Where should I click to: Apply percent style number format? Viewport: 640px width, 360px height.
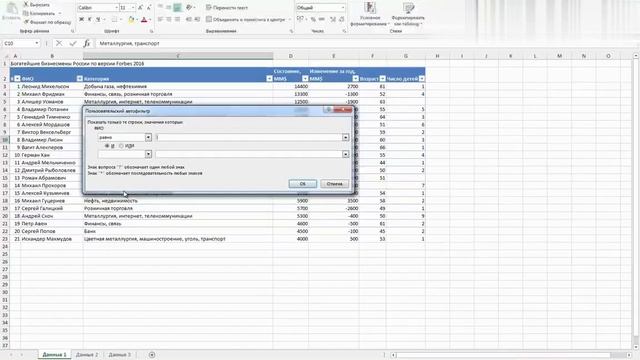(x=313, y=19)
